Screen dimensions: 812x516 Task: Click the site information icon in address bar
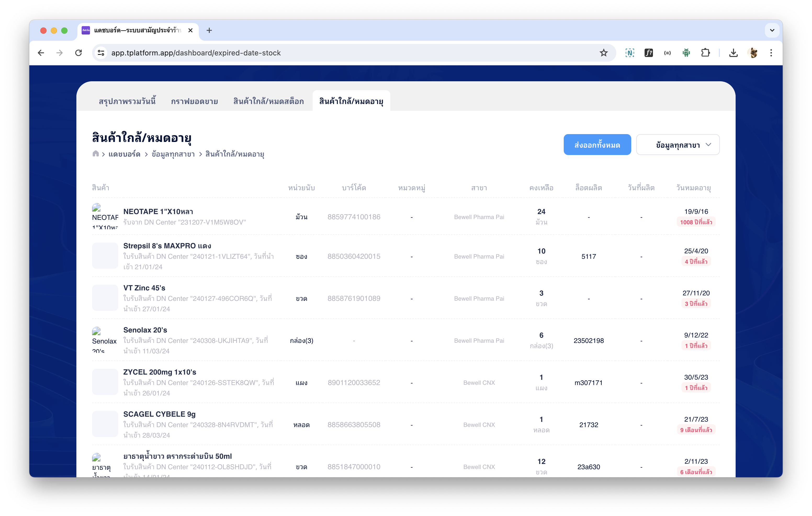(x=101, y=53)
